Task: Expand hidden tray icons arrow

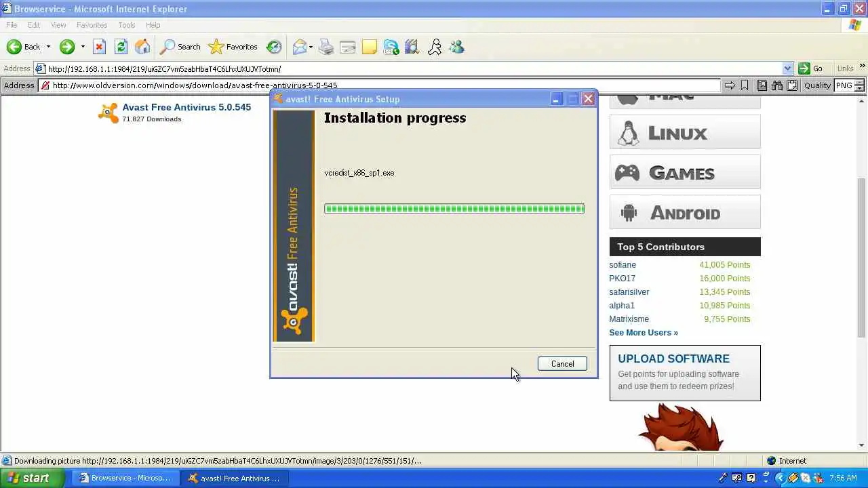Action: (779, 478)
